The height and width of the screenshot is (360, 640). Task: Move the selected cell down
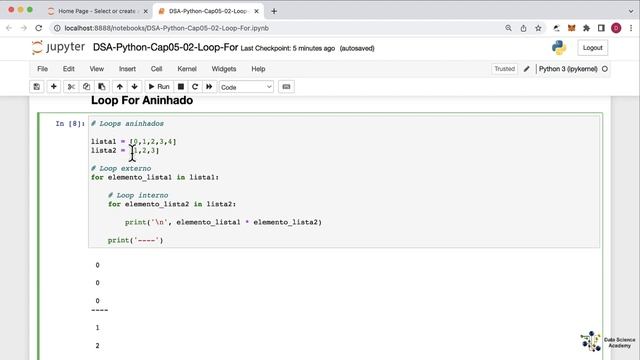pos(134,87)
